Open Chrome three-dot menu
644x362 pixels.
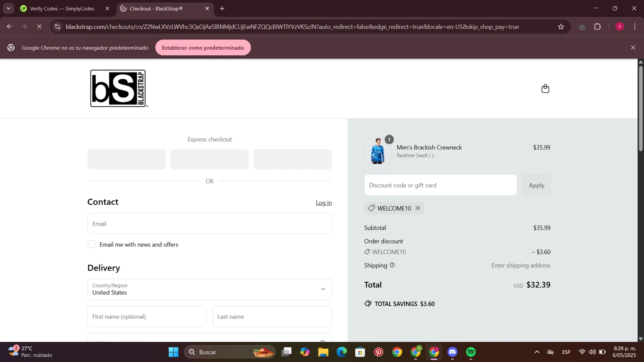pos(635,27)
